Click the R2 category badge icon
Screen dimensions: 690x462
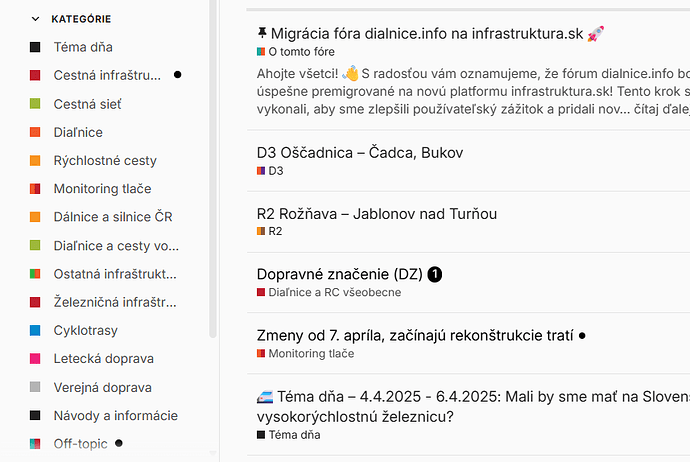[261, 231]
